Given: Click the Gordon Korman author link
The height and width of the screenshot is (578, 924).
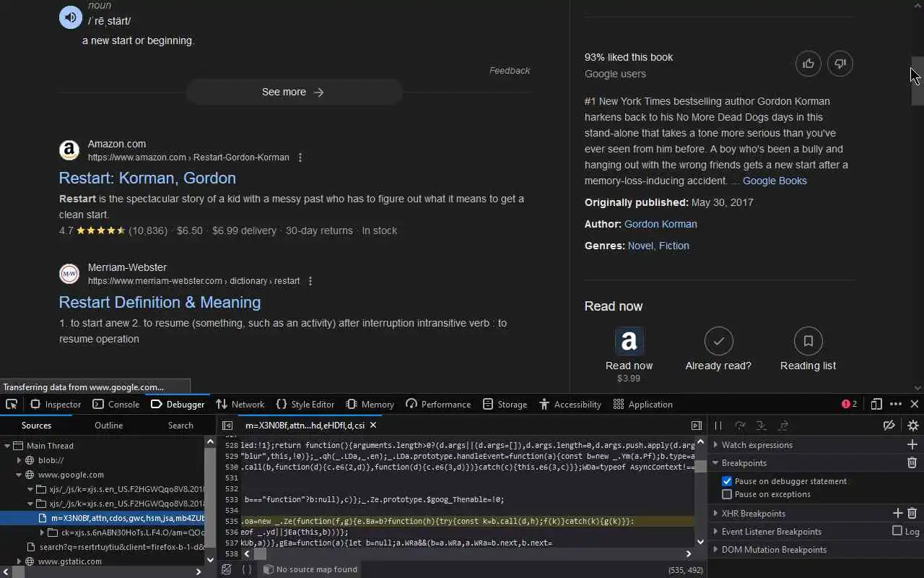Looking at the screenshot, I should pos(661,224).
